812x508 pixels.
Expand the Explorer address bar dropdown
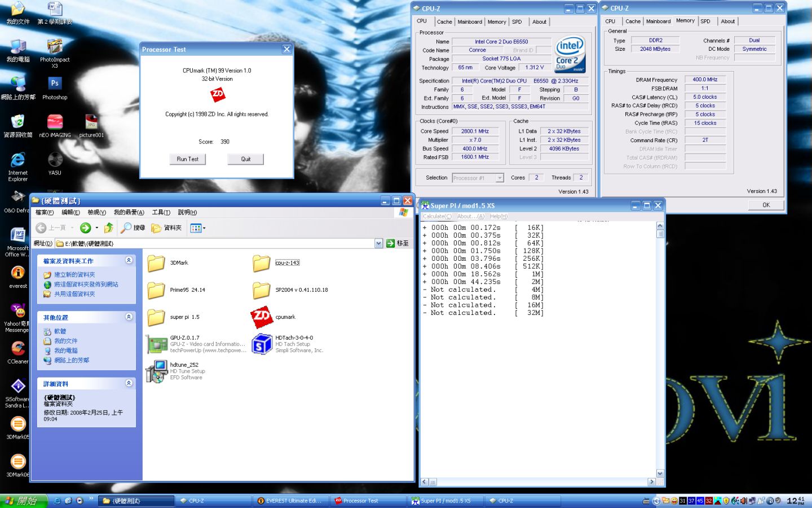point(378,243)
